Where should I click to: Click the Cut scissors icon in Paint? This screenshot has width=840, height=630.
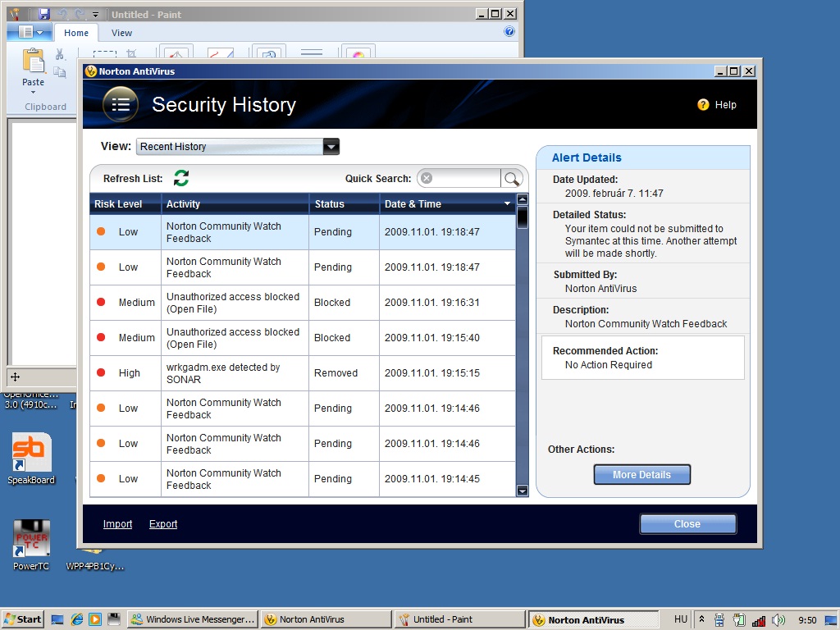(59, 54)
